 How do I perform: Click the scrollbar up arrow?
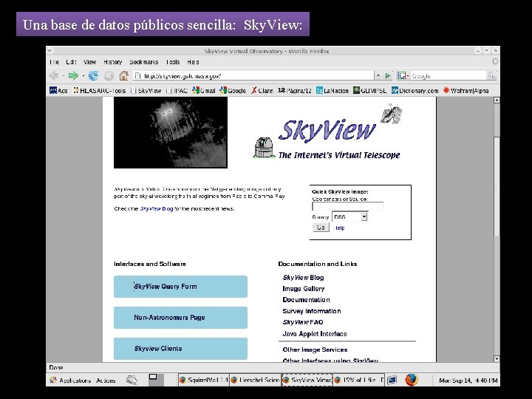pyautogui.click(x=497, y=100)
